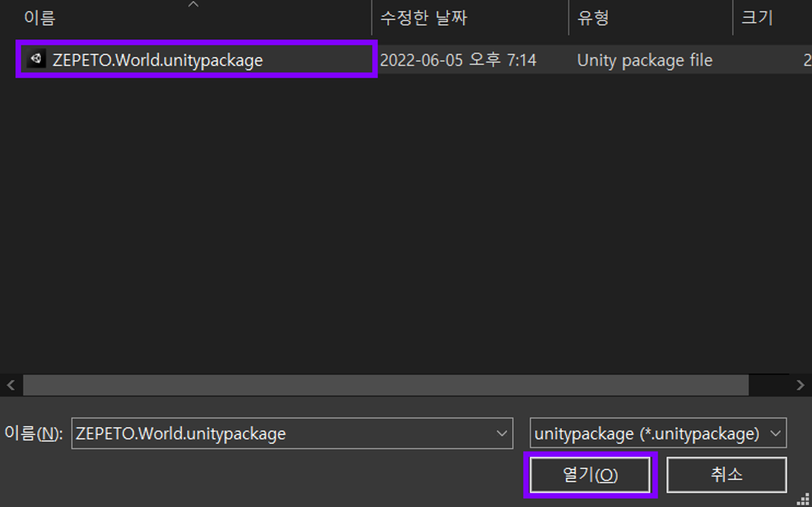
Task: Click the horizontal scrollbar left arrow
Action: (11, 385)
